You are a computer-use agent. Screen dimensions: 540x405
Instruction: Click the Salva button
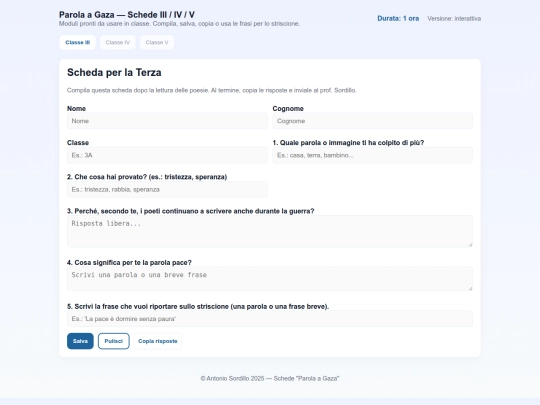click(80, 341)
